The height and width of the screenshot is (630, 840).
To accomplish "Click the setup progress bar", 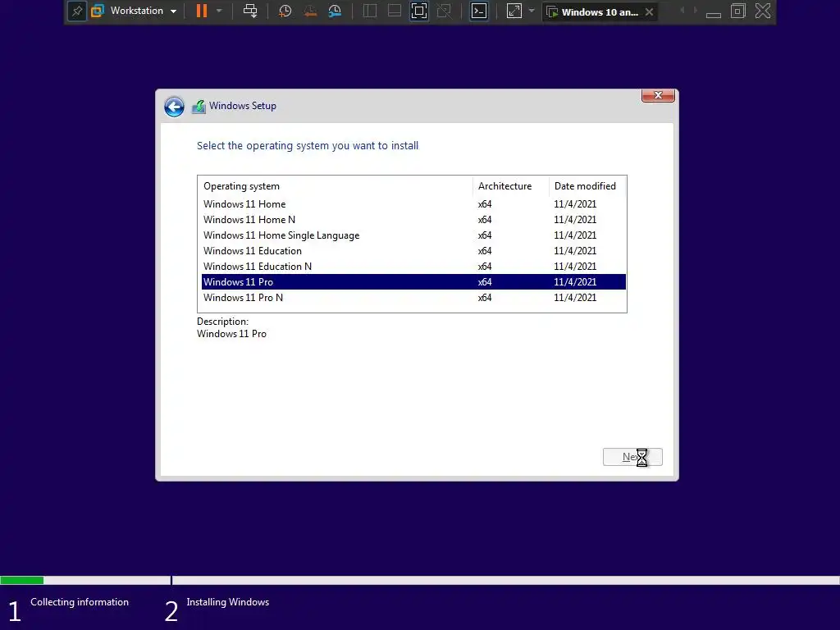I will tap(420, 580).
